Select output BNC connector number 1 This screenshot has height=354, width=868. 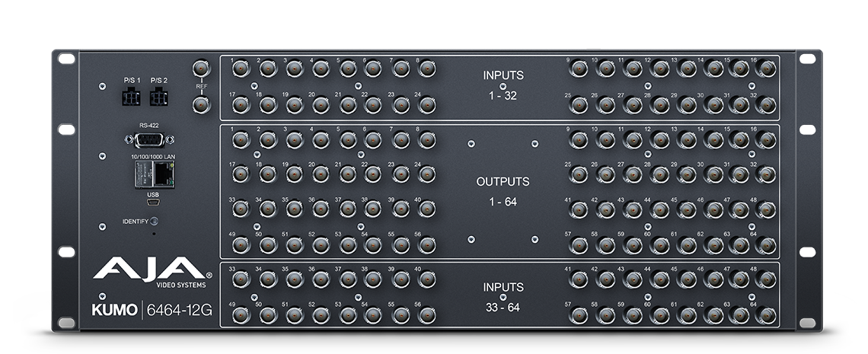coord(241,139)
